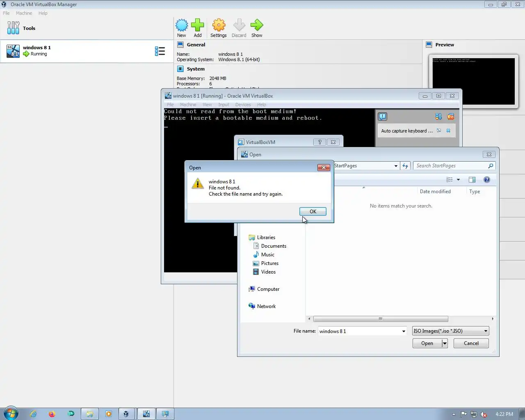Click the help button in VirtualBoxVM titlebar
The width and height of the screenshot is (525, 420).
[x=320, y=142]
